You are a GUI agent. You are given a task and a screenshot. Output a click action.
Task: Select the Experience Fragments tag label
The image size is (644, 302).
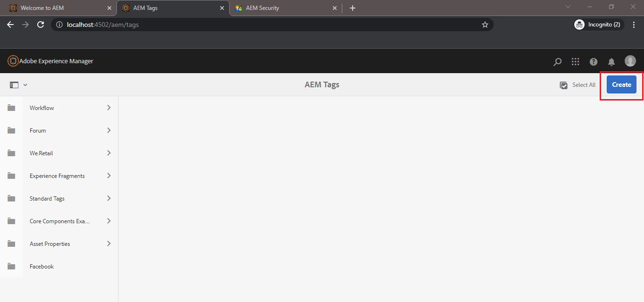[x=57, y=176]
